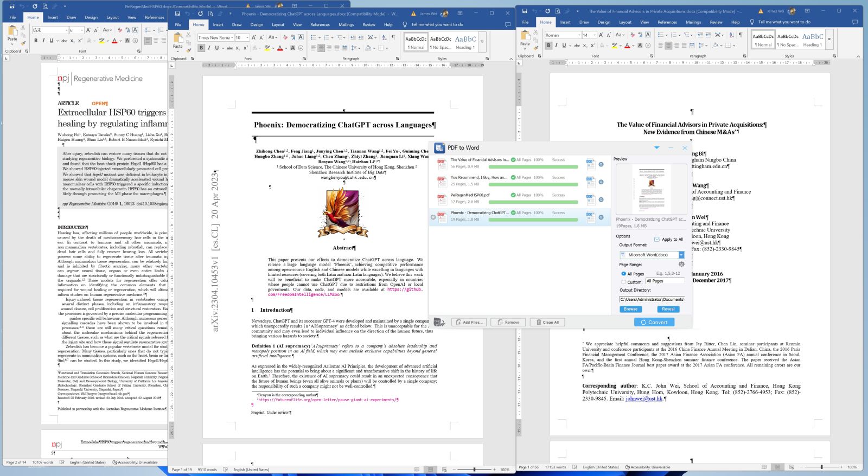
Task: Click Underline in the Phoenix Word window
Action: [x=216, y=48]
